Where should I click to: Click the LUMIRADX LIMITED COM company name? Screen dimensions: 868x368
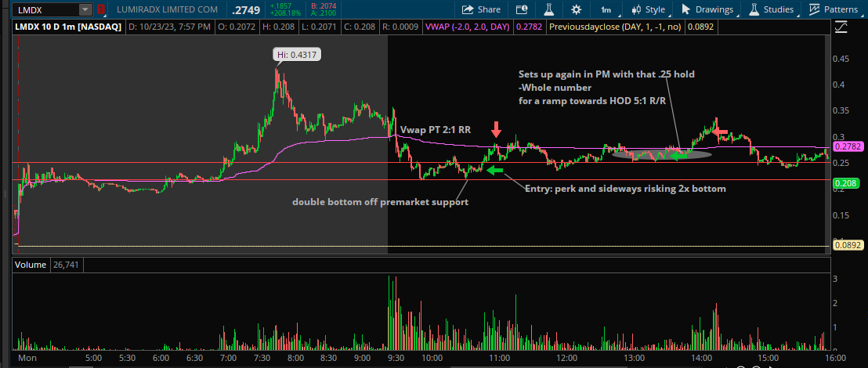tap(167, 9)
